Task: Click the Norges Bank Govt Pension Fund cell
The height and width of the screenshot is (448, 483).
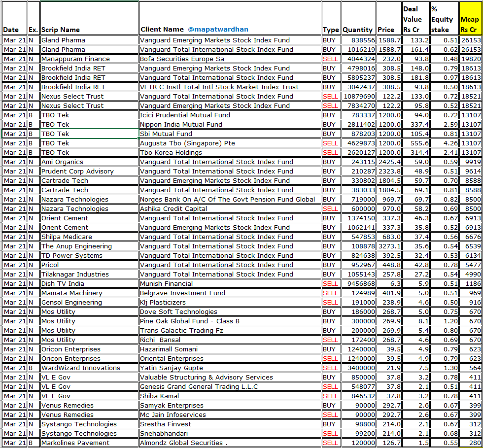Action: [230, 199]
